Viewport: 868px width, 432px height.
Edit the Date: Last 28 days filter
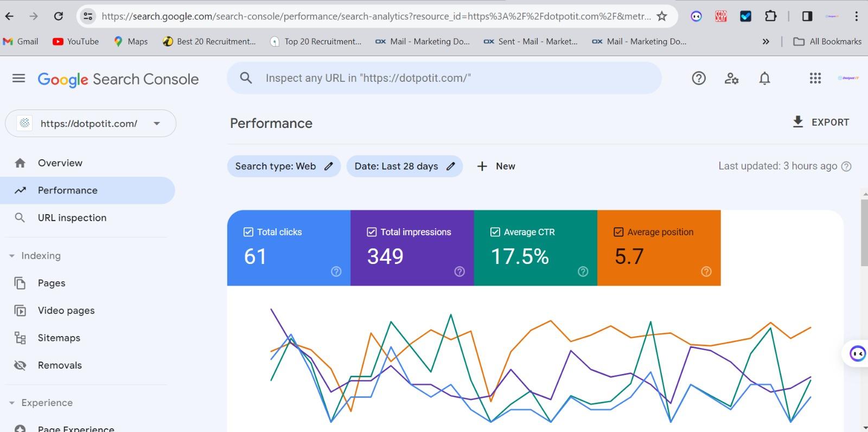pyautogui.click(x=404, y=166)
